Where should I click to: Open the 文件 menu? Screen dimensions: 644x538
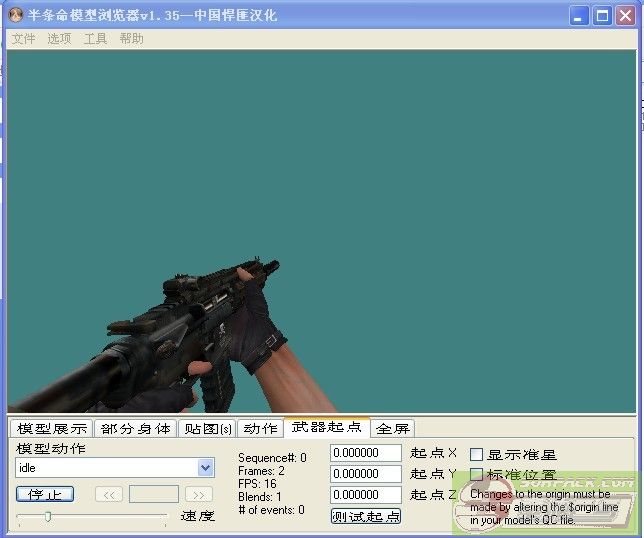(x=23, y=39)
